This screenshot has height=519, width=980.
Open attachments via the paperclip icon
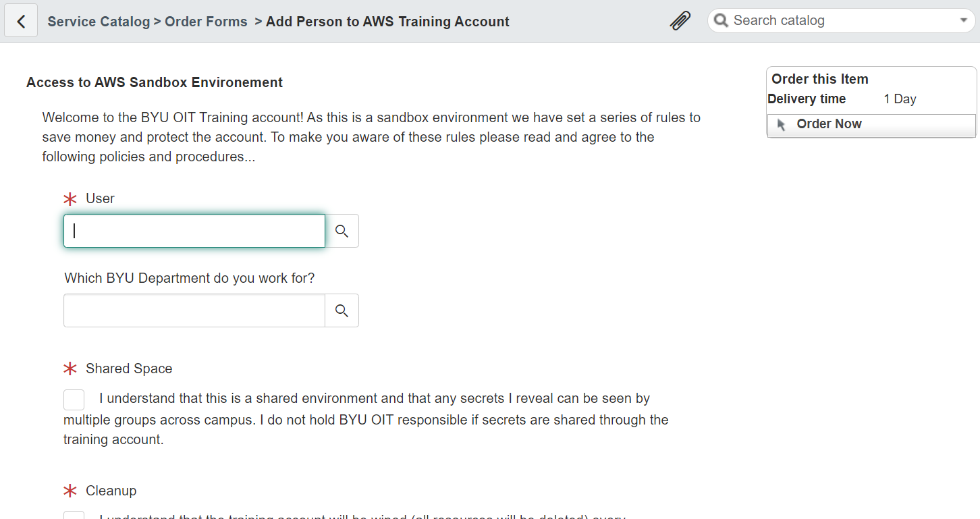[680, 21]
